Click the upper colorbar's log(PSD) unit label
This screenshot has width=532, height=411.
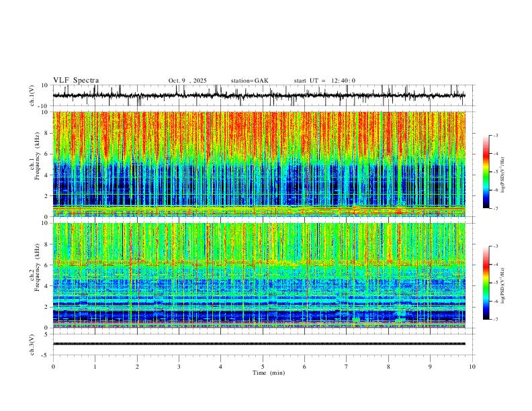coord(503,175)
